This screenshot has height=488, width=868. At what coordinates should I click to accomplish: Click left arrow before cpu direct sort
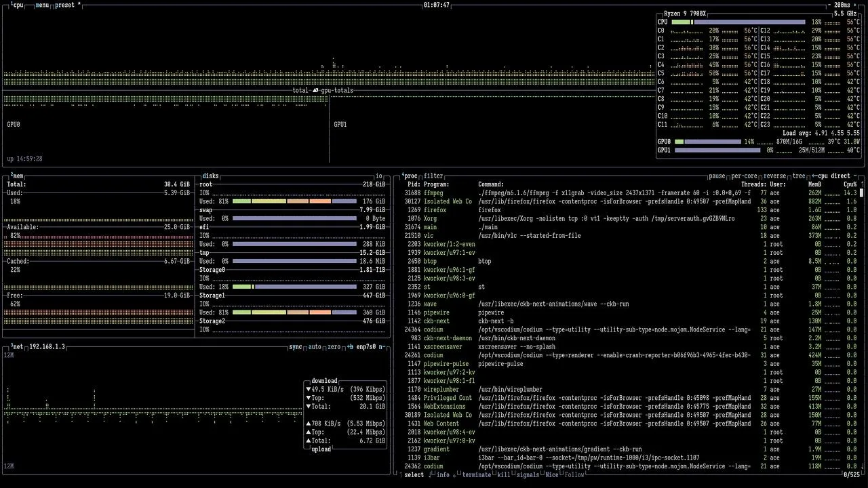point(814,176)
